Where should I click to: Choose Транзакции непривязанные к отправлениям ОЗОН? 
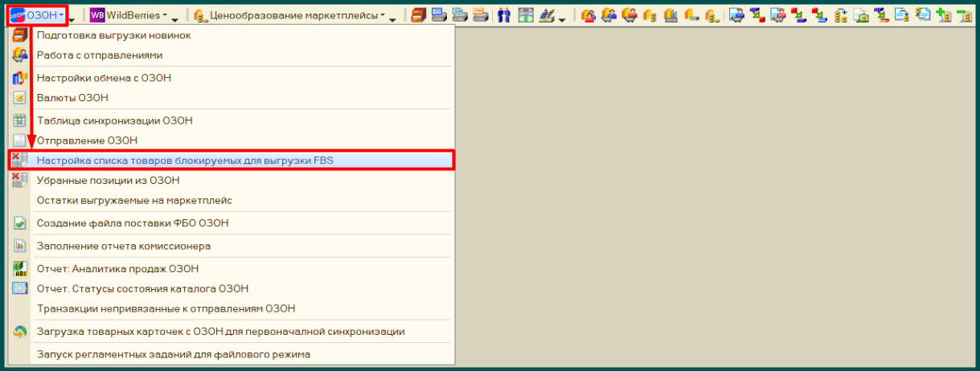[232, 308]
